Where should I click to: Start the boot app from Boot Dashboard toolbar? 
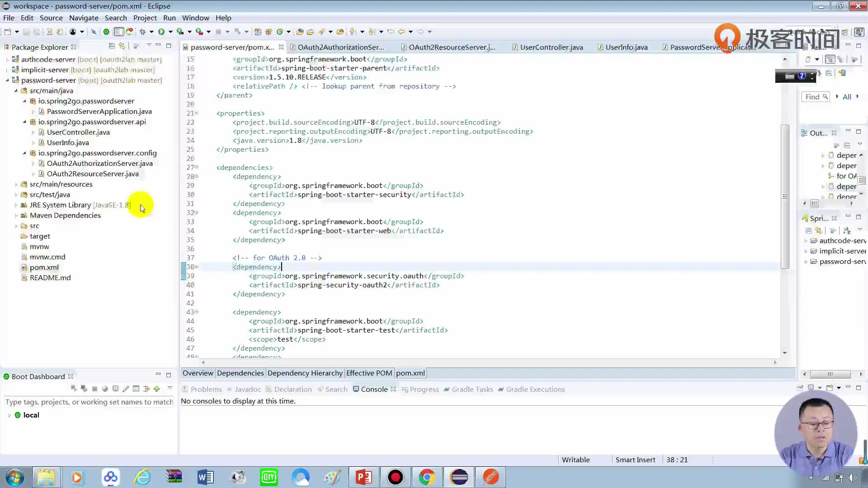pyautogui.click(x=74, y=388)
